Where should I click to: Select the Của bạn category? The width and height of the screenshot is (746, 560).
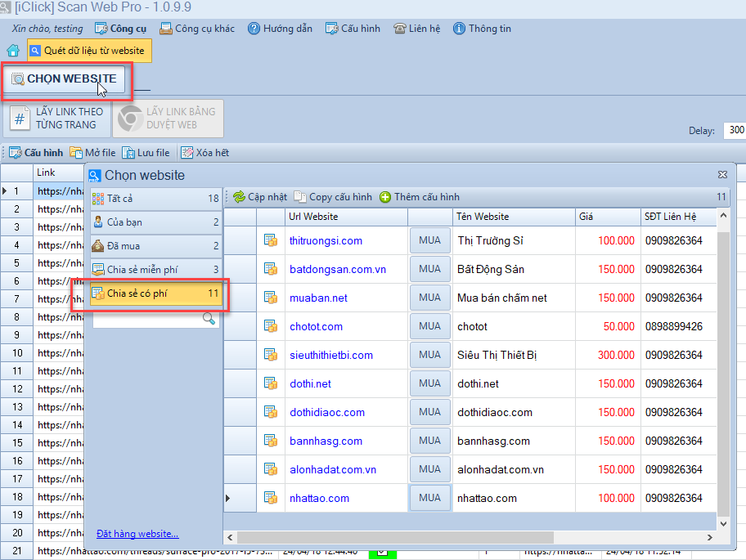155,222
